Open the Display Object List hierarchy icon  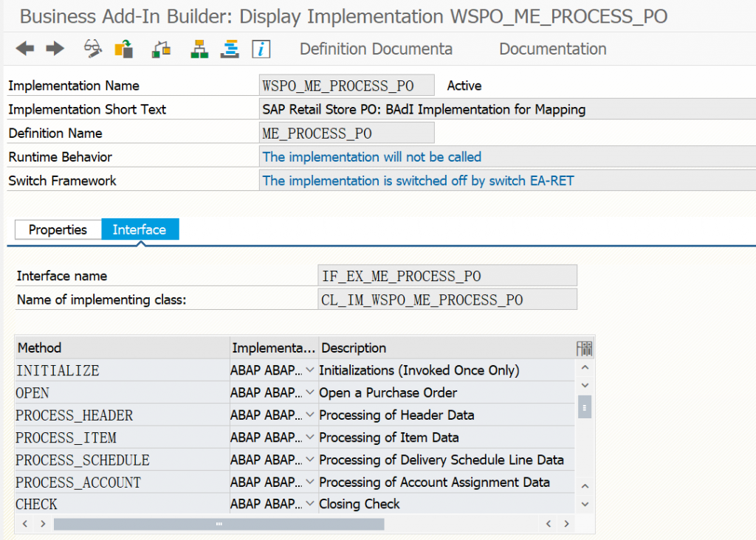point(199,49)
